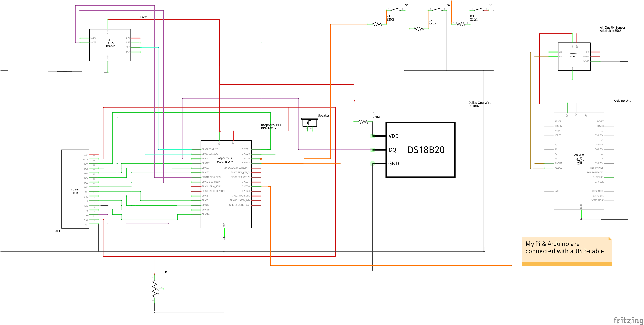Select the Adafruit CCS811 sensor block
644x325 pixels.
tap(574, 56)
